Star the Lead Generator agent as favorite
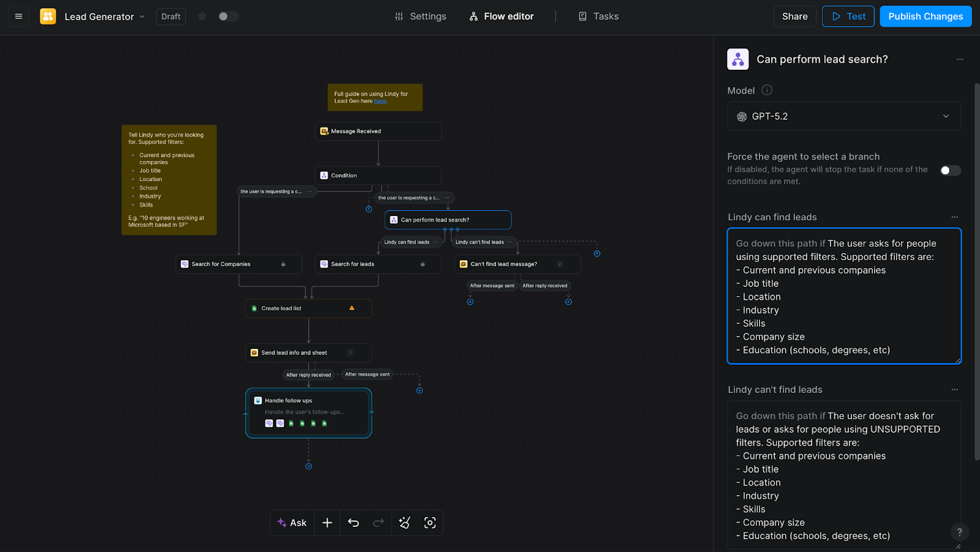The width and height of the screenshot is (980, 552). coord(202,17)
